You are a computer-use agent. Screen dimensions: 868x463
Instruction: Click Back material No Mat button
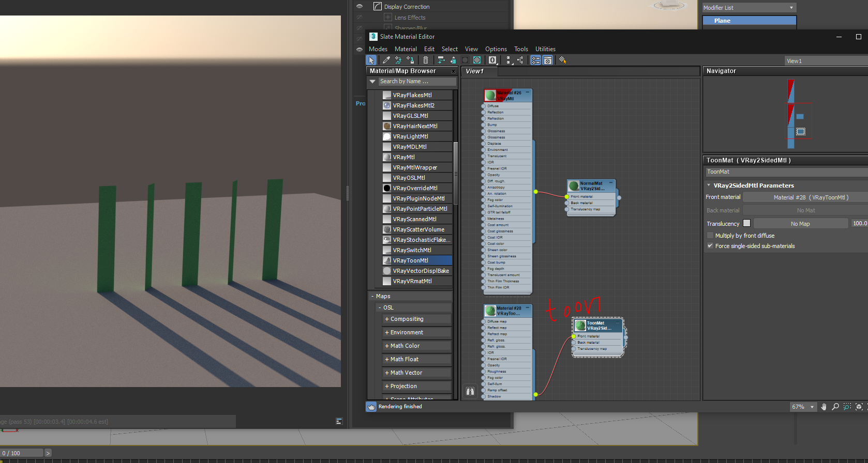805,210
